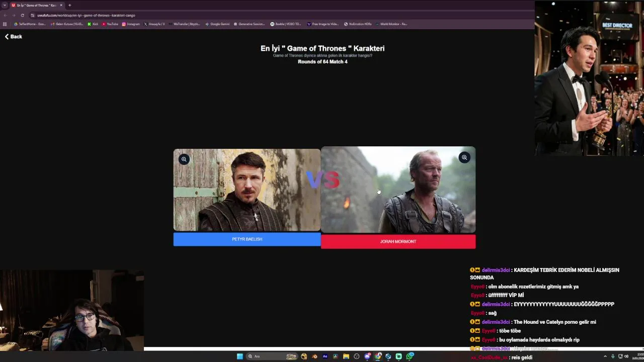
Task: Click the page title En İyi Game of Thrones Karakteri
Action: (323, 48)
